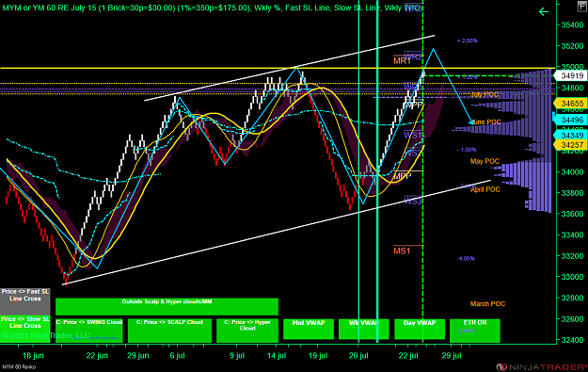The image size is (588, 372).
Task: Select the Price <> Slow SL Line Cross panel
Action: pos(25,329)
